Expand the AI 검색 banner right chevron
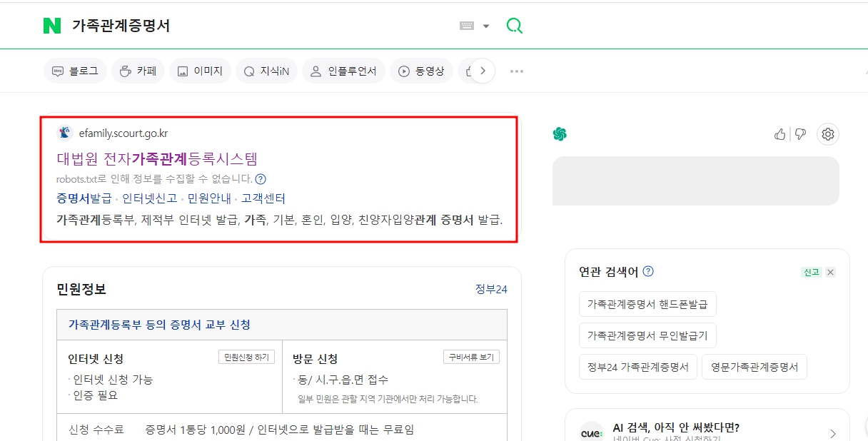This screenshot has width=868, height=441. (x=832, y=433)
